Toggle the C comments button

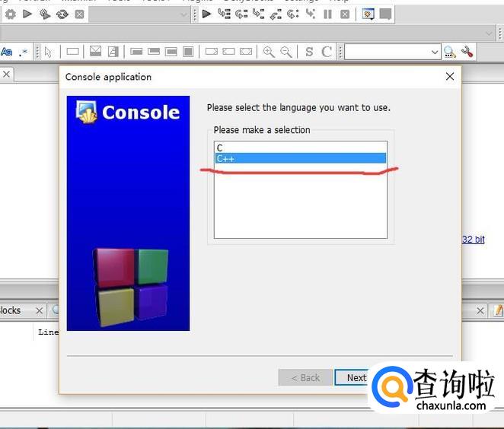coord(327,52)
